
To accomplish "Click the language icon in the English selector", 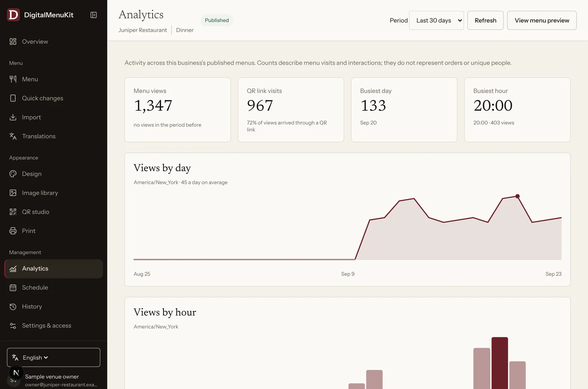I will [x=15, y=357].
